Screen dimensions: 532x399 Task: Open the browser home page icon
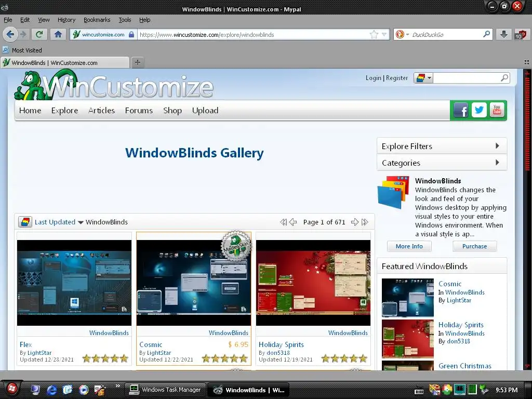tap(58, 34)
